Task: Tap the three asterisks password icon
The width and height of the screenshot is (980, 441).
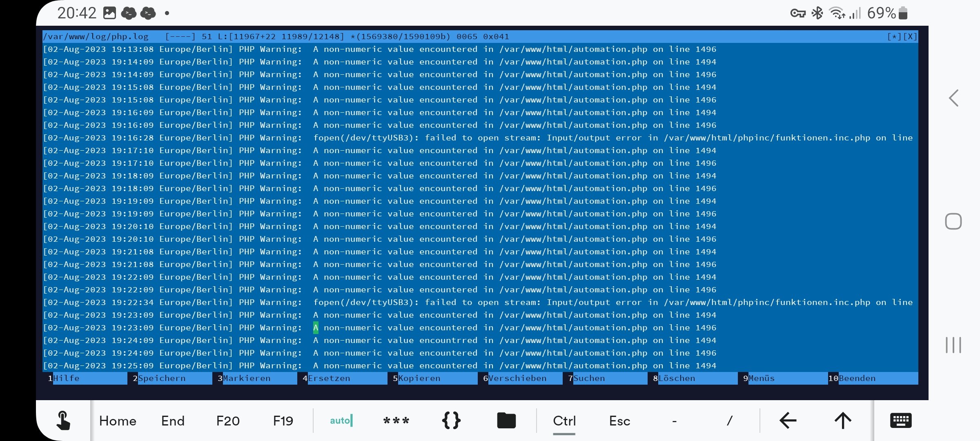Action: pos(396,421)
